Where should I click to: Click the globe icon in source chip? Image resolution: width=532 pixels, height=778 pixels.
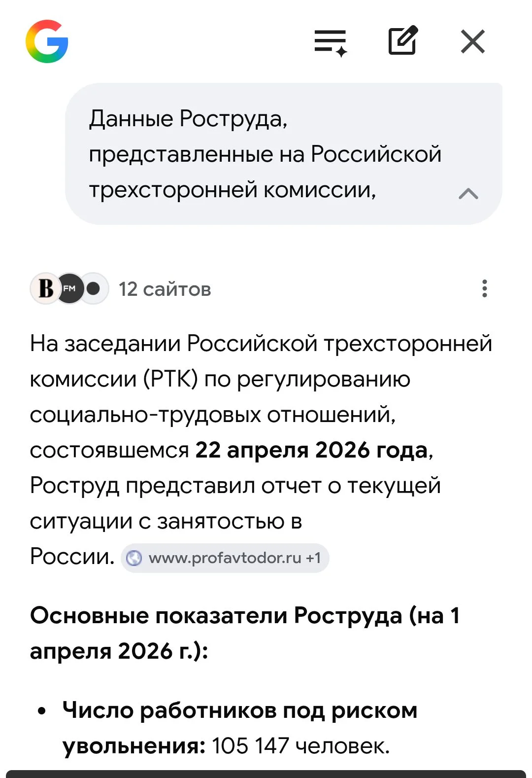pyautogui.click(x=134, y=558)
